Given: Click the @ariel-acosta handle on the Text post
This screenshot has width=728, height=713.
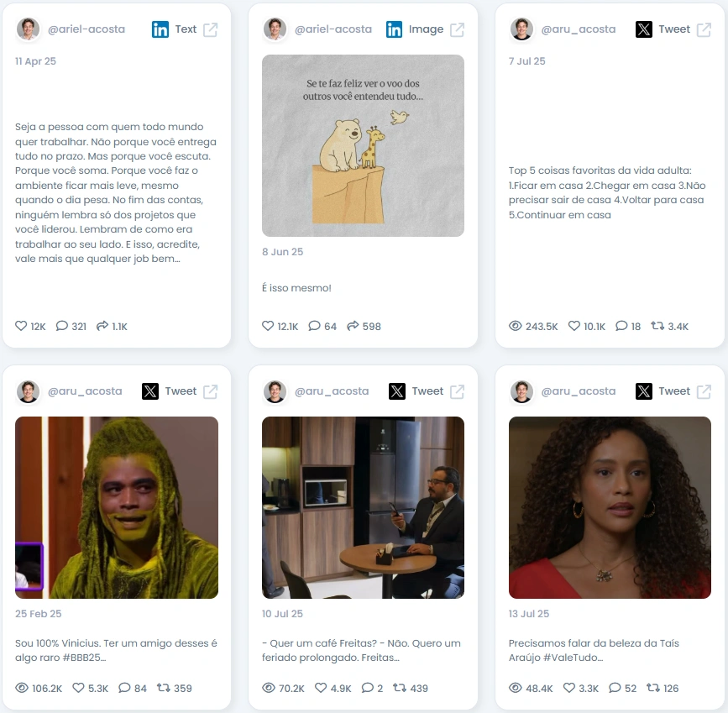Looking at the screenshot, I should click(86, 29).
